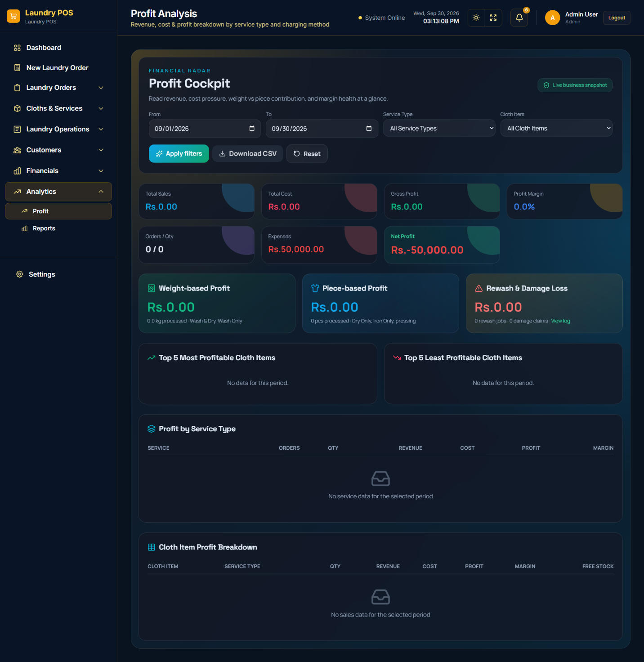This screenshot has height=662, width=644.
Task: Expand the Laundry Operations chevron
Action: pos(101,129)
